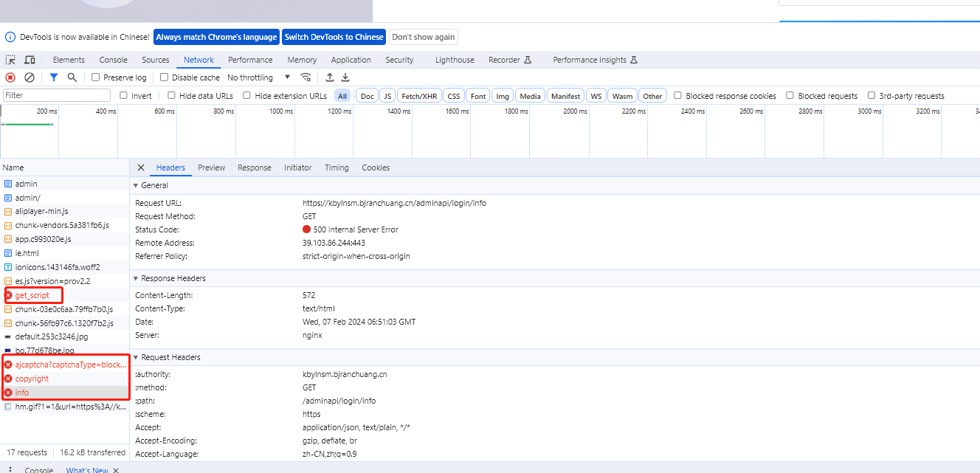Viewport: 980px width, 473px height.
Task: Clear the network log
Action: [x=30, y=77]
